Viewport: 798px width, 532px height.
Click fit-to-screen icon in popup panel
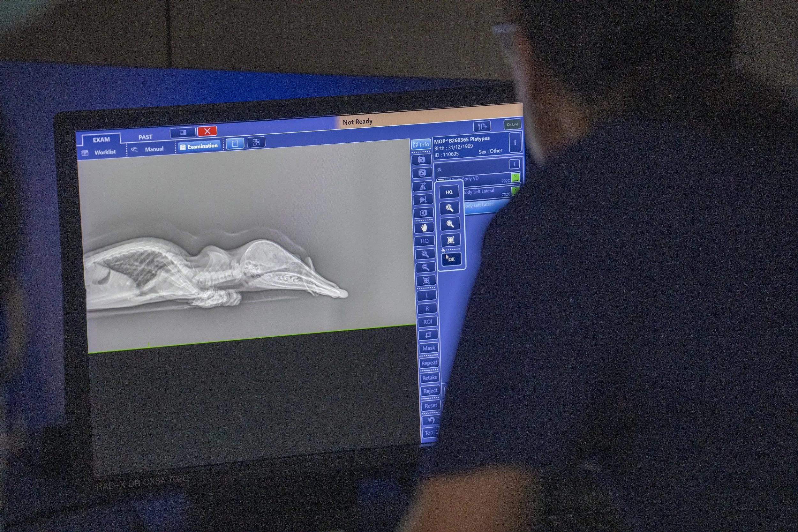tap(451, 240)
